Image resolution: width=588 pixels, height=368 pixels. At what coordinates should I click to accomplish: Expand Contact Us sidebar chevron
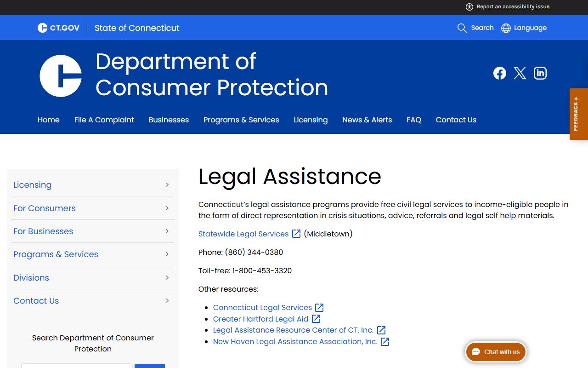(x=167, y=300)
